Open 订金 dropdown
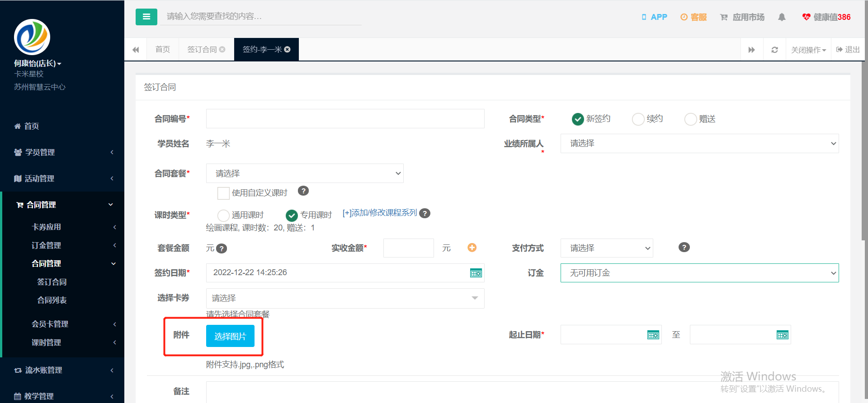Viewport: 868px width, 403px height. coord(699,273)
